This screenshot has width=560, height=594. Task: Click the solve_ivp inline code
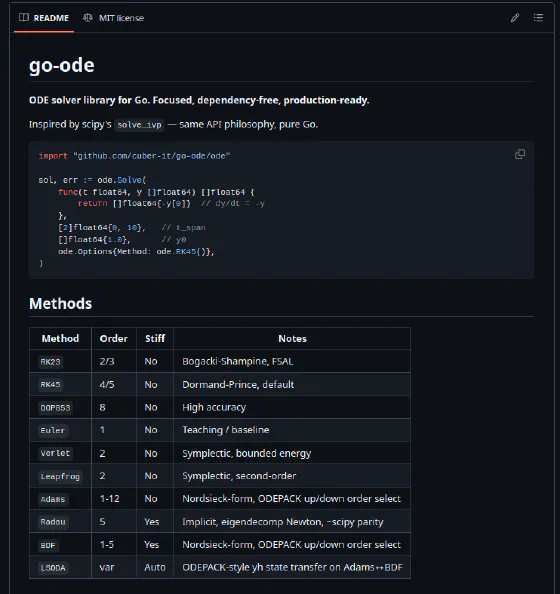coord(139,125)
